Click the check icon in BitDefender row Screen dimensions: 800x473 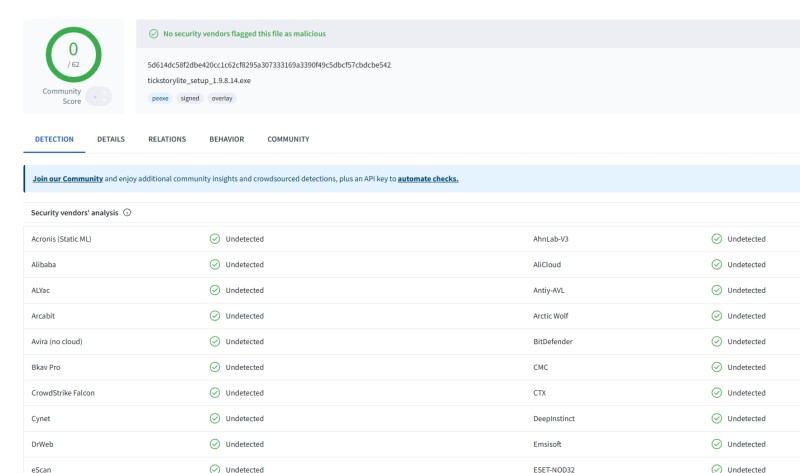717,341
